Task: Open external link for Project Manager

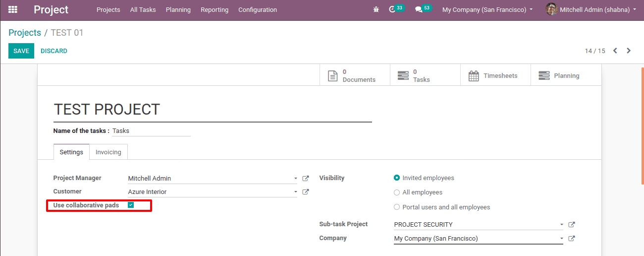Action: click(x=306, y=178)
